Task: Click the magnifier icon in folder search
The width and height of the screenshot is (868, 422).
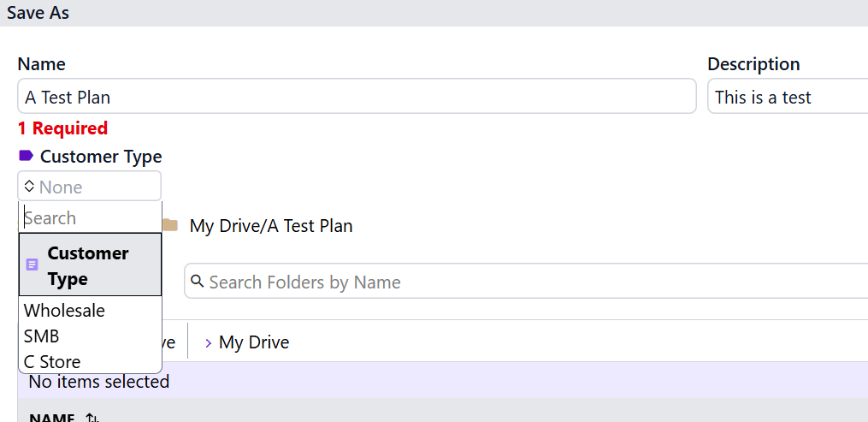Action: [x=198, y=282]
